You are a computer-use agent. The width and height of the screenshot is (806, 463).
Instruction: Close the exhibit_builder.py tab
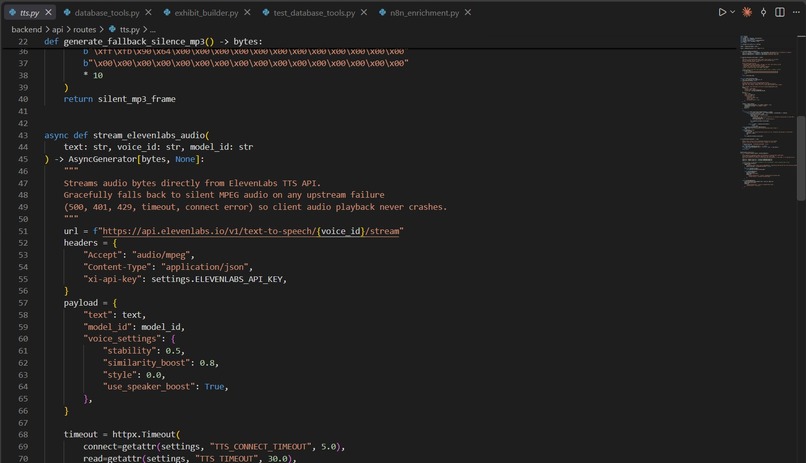[247, 12]
